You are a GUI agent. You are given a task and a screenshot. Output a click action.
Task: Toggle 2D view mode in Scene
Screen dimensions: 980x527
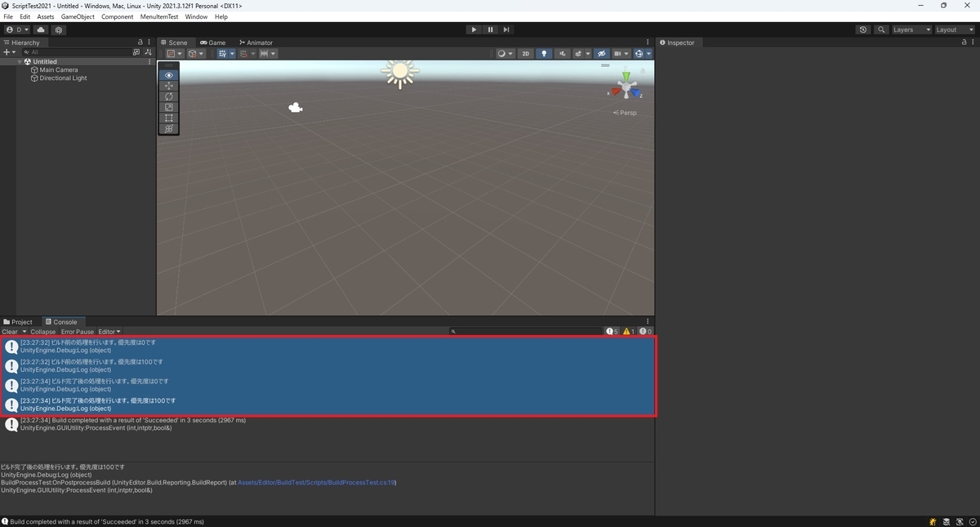click(x=526, y=54)
